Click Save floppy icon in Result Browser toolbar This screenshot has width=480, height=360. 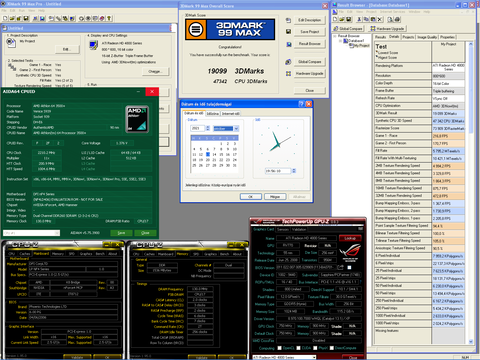coord(349,19)
